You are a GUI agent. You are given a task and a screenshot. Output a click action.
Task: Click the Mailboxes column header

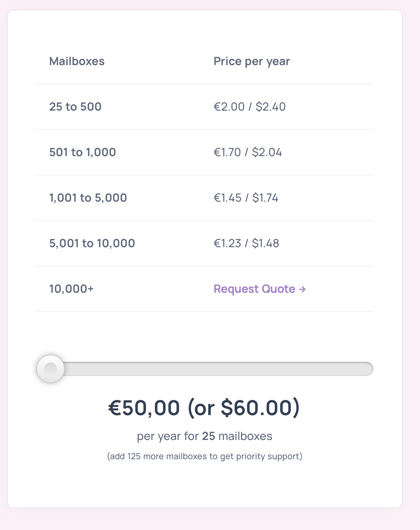(77, 61)
